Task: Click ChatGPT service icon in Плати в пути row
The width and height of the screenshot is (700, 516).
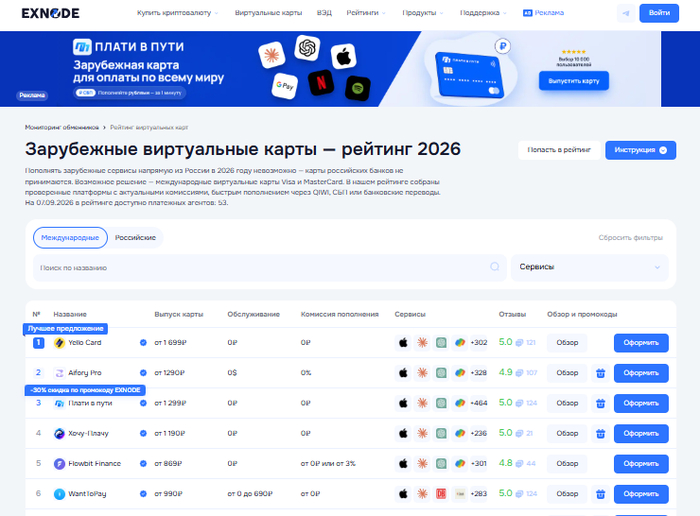Action: tap(441, 403)
